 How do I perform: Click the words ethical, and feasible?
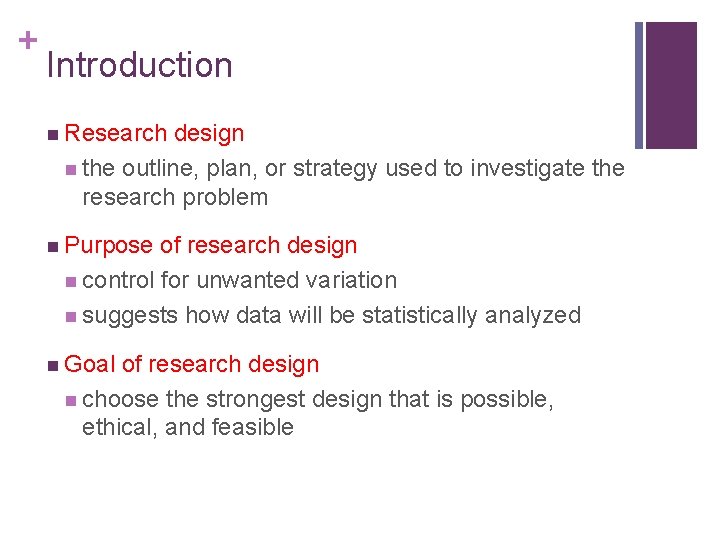tap(188, 427)
